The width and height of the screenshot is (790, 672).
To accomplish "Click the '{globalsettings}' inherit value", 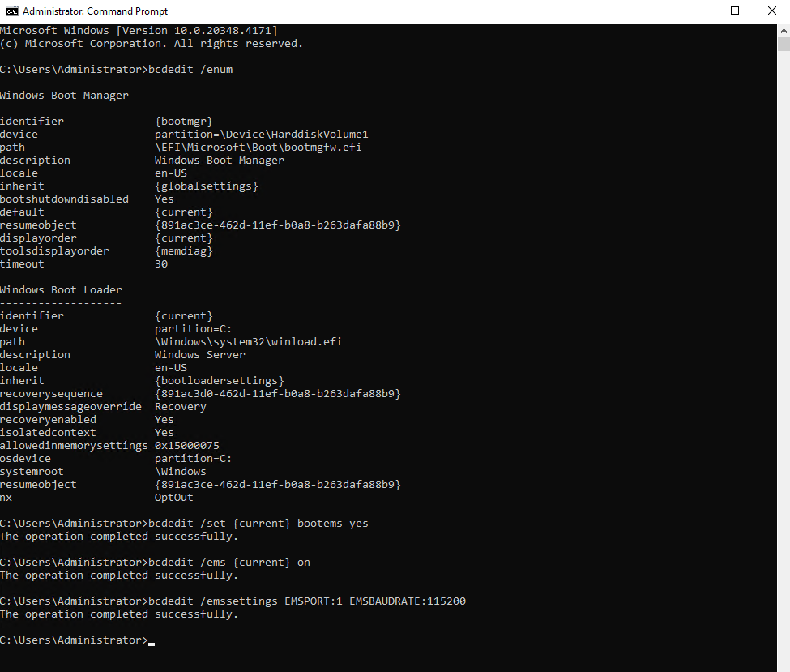I will pyautogui.click(x=207, y=186).
